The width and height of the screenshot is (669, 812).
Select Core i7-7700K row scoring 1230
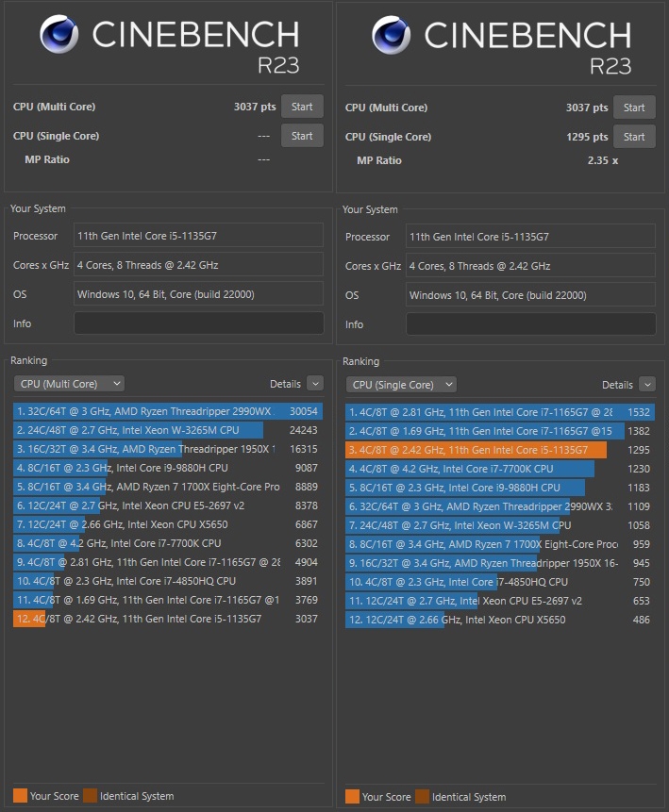500,469
